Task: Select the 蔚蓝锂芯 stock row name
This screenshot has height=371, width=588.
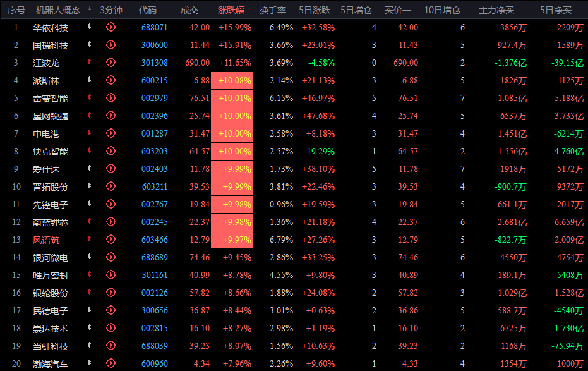Action: 51,222
